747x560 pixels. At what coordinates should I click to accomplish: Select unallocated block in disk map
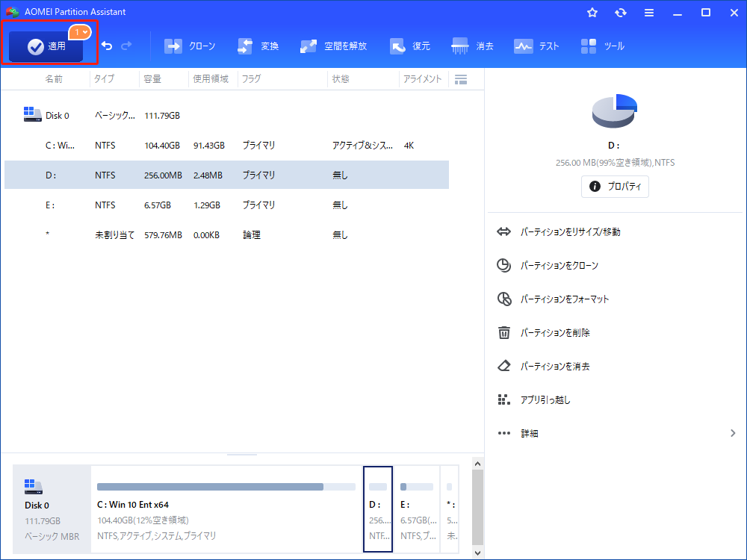[450, 509]
